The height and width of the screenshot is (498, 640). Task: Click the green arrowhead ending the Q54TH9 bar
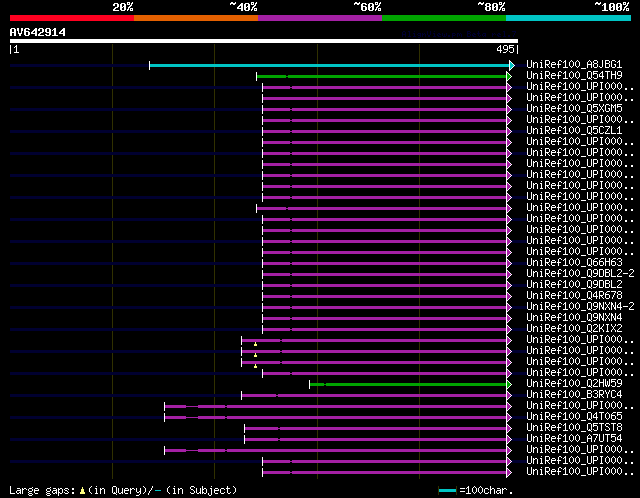tap(509, 76)
